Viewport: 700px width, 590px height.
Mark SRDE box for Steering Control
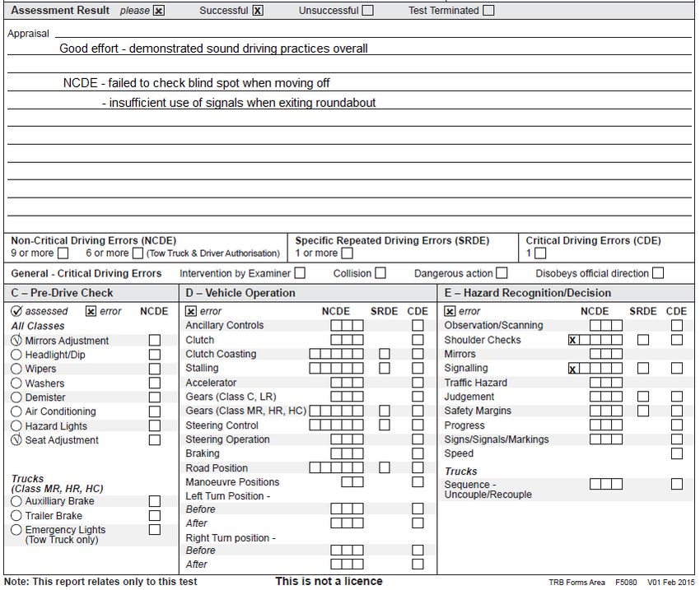click(x=385, y=425)
